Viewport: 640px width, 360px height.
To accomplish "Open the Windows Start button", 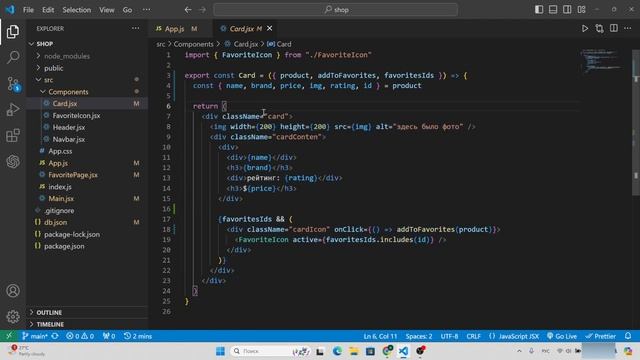I will 220,351.
